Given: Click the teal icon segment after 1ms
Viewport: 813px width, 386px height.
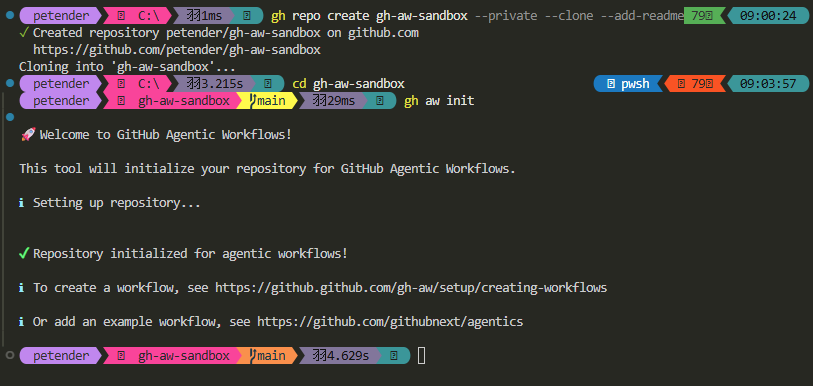Looking at the screenshot, I should (246, 16).
